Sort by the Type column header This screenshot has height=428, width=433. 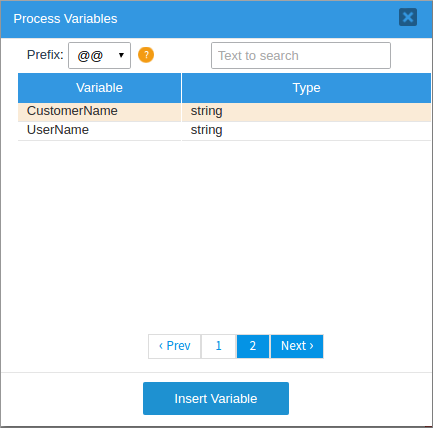(306, 88)
